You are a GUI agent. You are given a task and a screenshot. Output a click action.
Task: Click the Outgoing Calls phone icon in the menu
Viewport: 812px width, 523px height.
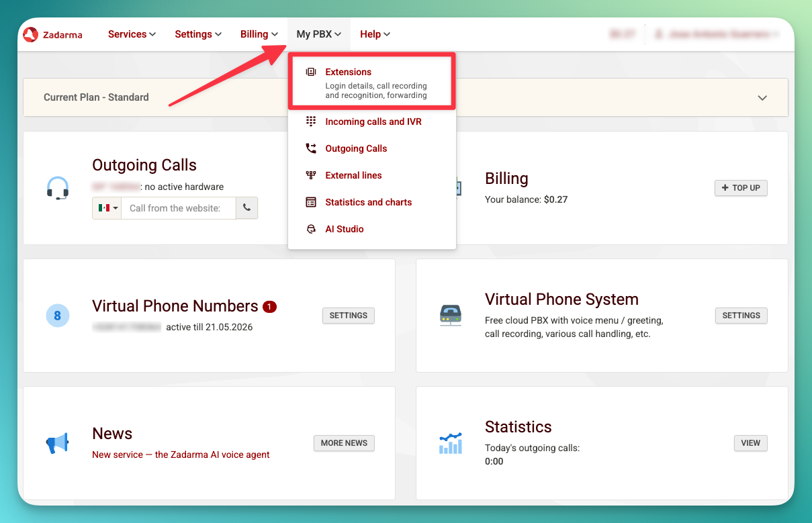pos(310,148)
